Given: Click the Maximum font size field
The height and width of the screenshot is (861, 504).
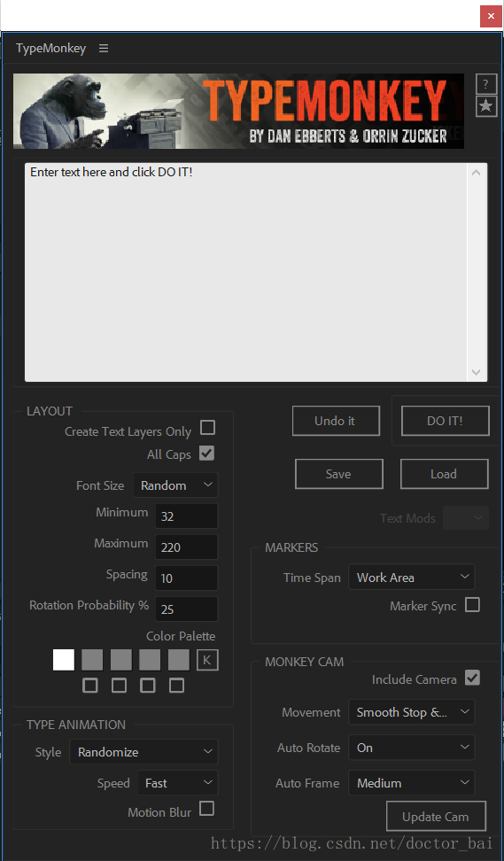Looking at the screenshot, I should [x=187, y=547].
